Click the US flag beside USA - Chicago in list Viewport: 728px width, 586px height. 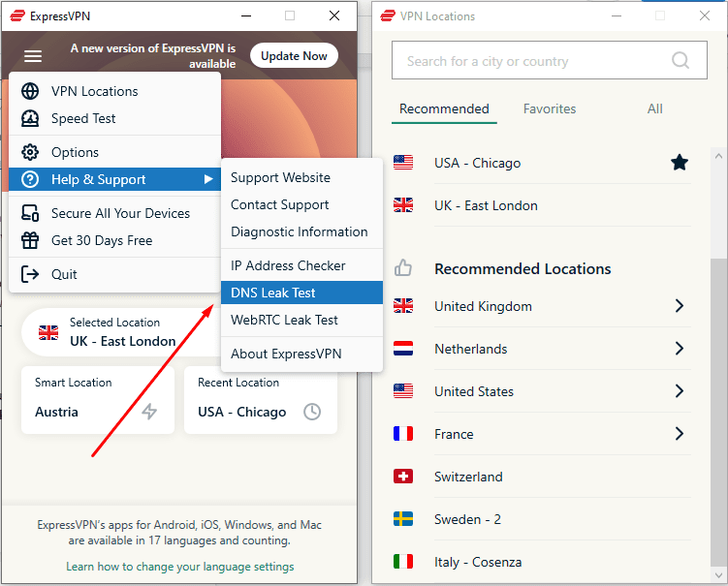403,163
